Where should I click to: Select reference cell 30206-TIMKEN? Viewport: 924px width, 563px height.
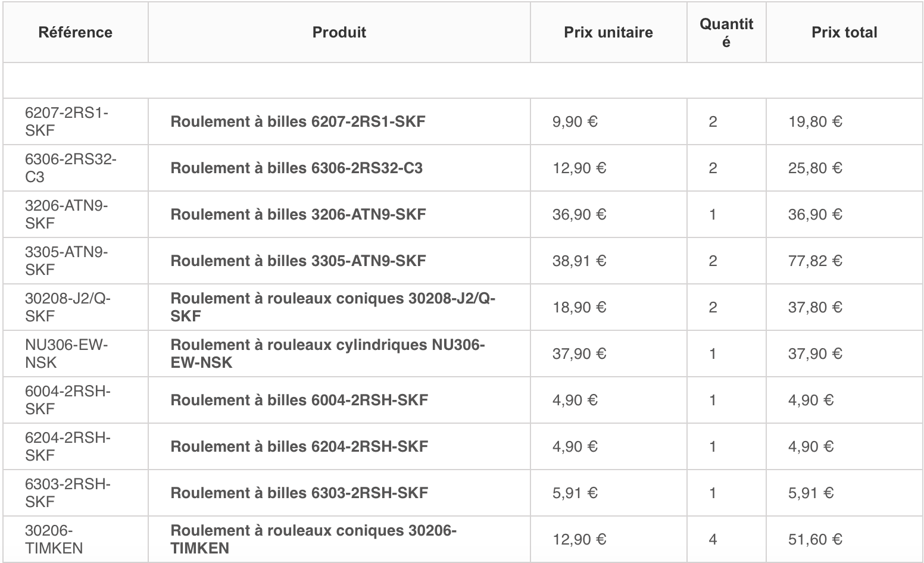54,539
